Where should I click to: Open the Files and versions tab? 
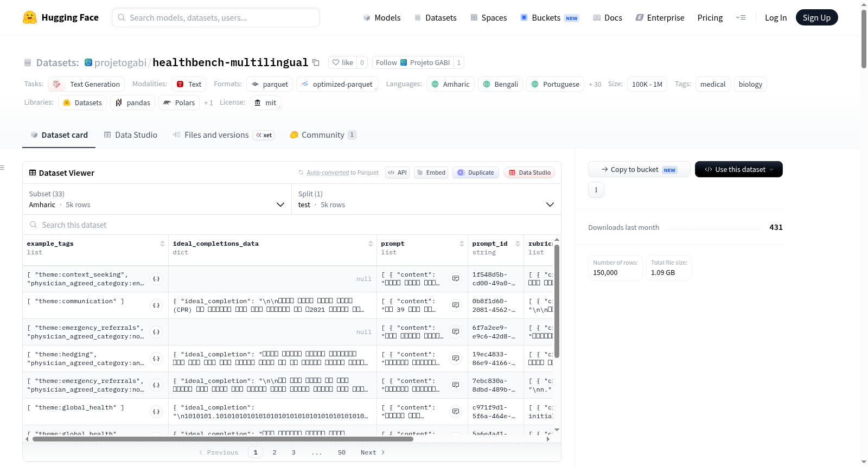click(223, 135)
